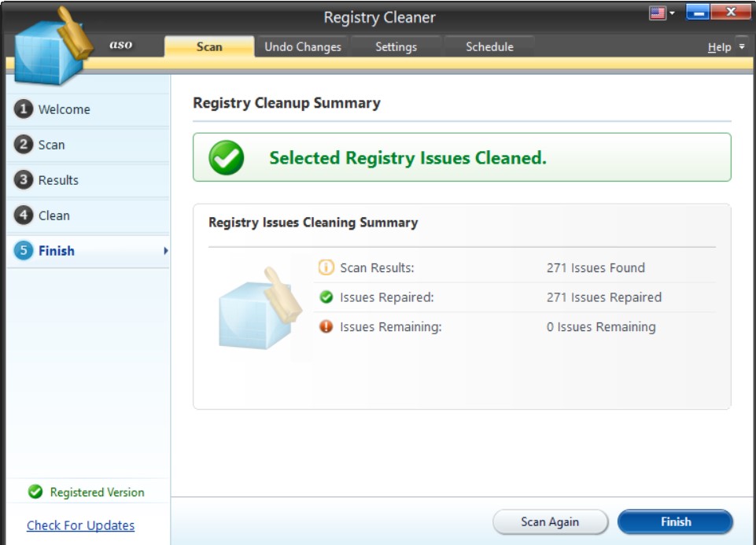Open the Settings tab
756x545 pixels.
(x=396, y=46)
